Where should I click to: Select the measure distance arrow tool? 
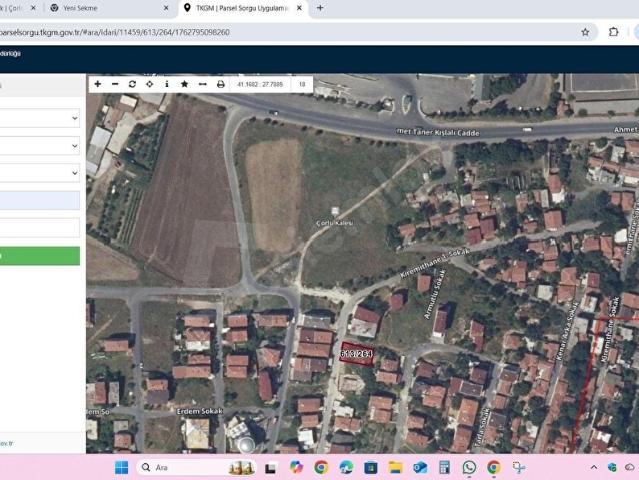(x=203, y=84)
